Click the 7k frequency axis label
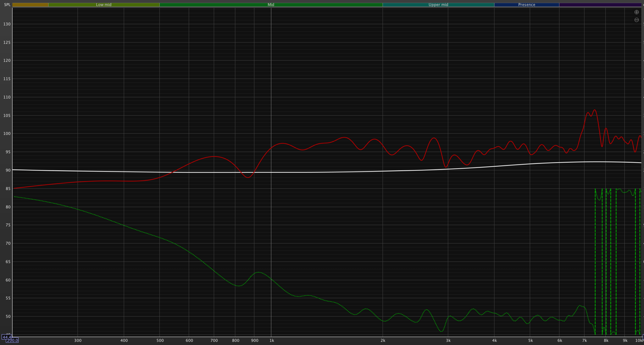Viewport: 644px width, 345px height. point(584,341)
